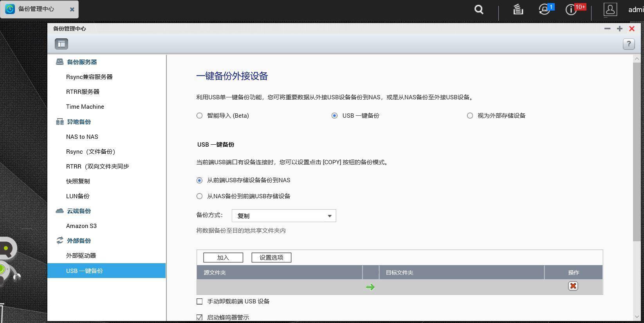Click the 设置选项 button
The width and height of the screenshot is (644, 323).
click(x=271, y=258)
